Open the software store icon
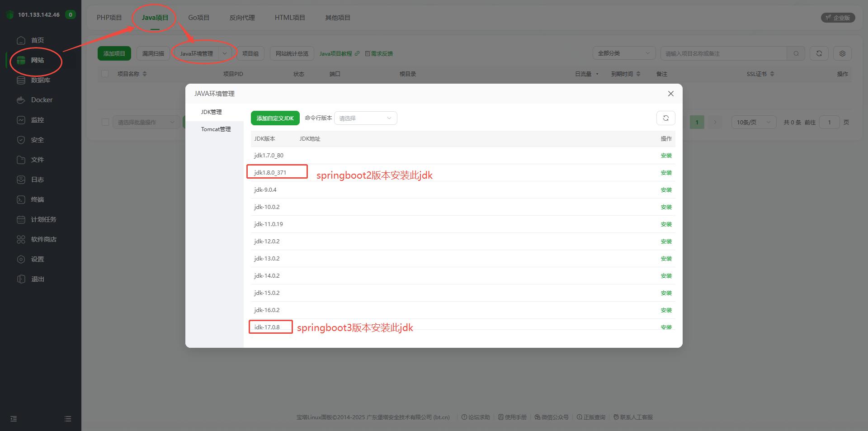Image resolution: width=868 pixels, height=431 pixels. pyautogui.click(x=21, y=239)
